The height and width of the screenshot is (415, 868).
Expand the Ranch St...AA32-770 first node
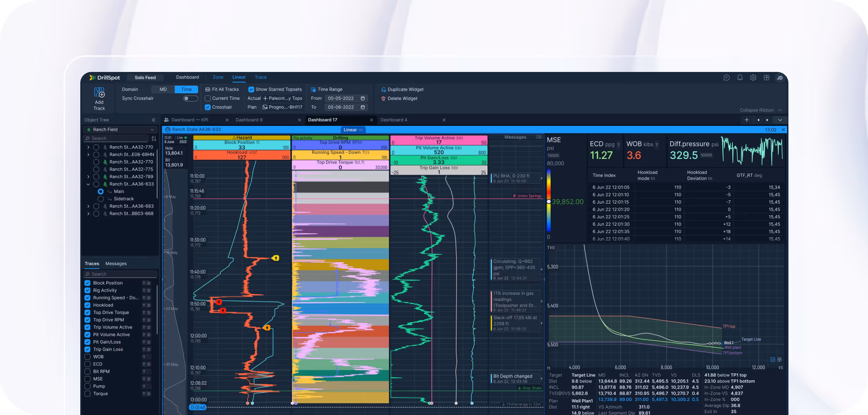88,147
